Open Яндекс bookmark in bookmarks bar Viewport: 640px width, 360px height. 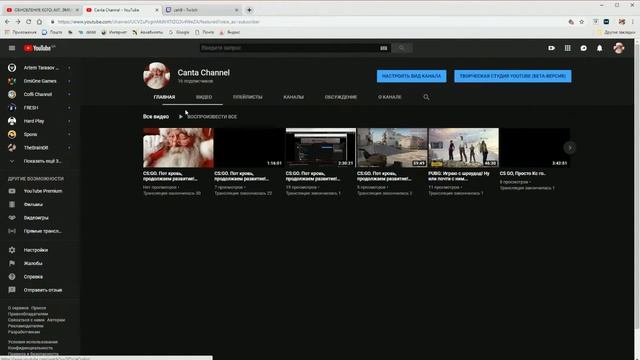pos(230,32)
